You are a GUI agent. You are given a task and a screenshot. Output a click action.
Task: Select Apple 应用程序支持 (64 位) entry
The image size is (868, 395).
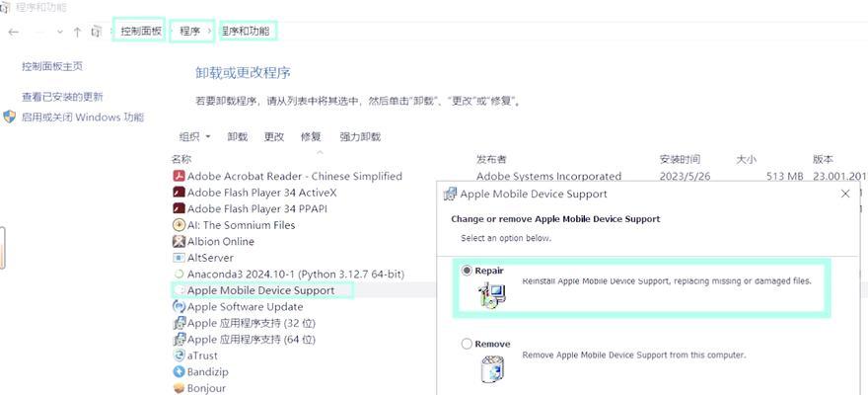click(x=252, y=339)
